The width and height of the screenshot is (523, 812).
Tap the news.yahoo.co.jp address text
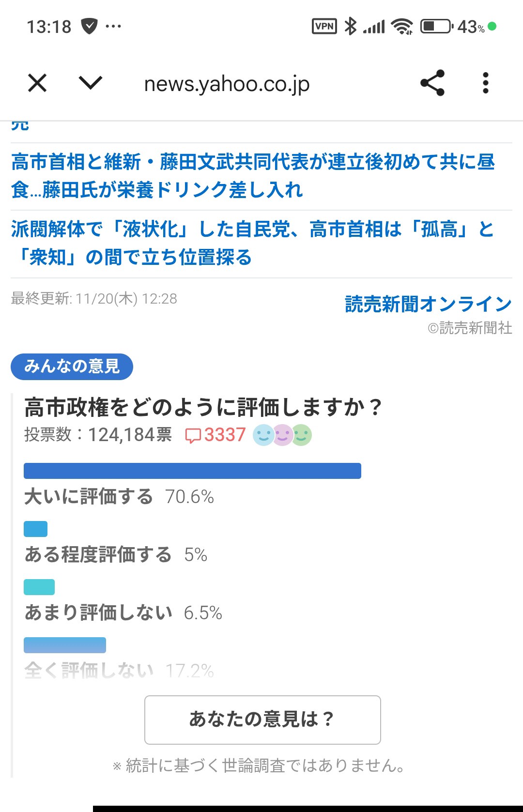[x=227, y=84]
